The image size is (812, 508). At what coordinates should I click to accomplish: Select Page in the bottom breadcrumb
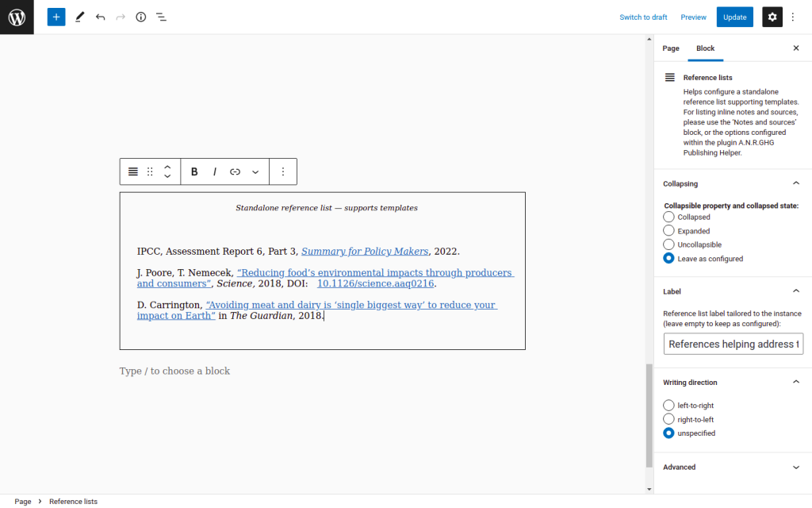coord(23,502)
